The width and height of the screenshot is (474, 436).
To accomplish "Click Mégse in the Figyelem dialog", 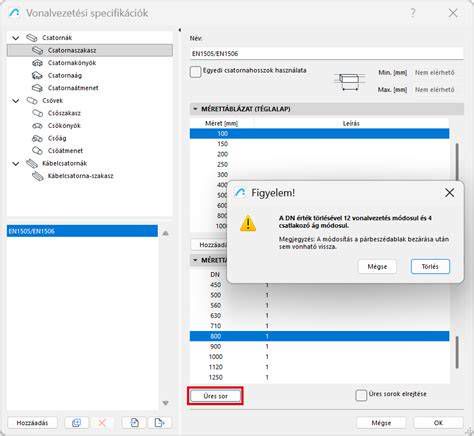I will (377, 266).
